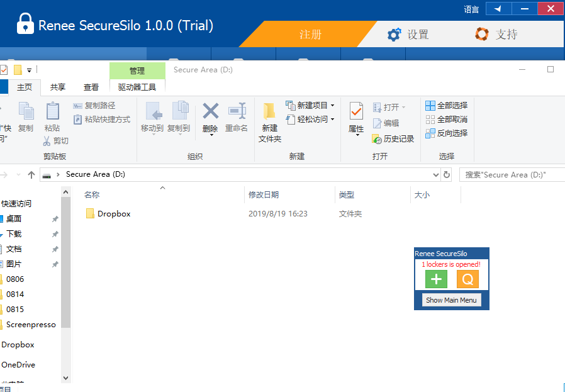Click the Paste clipboard icon
The width and height of the screenshot is (565, 392).
tap(52, 112)
